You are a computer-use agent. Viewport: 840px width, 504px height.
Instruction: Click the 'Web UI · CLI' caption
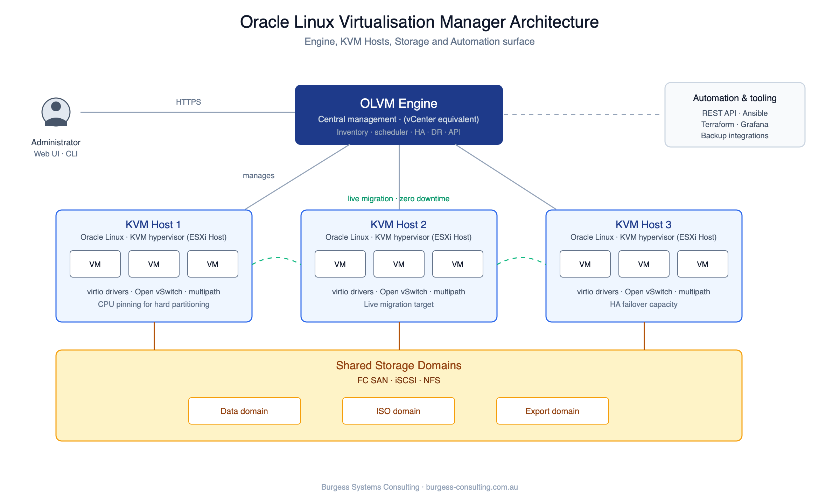56,154
